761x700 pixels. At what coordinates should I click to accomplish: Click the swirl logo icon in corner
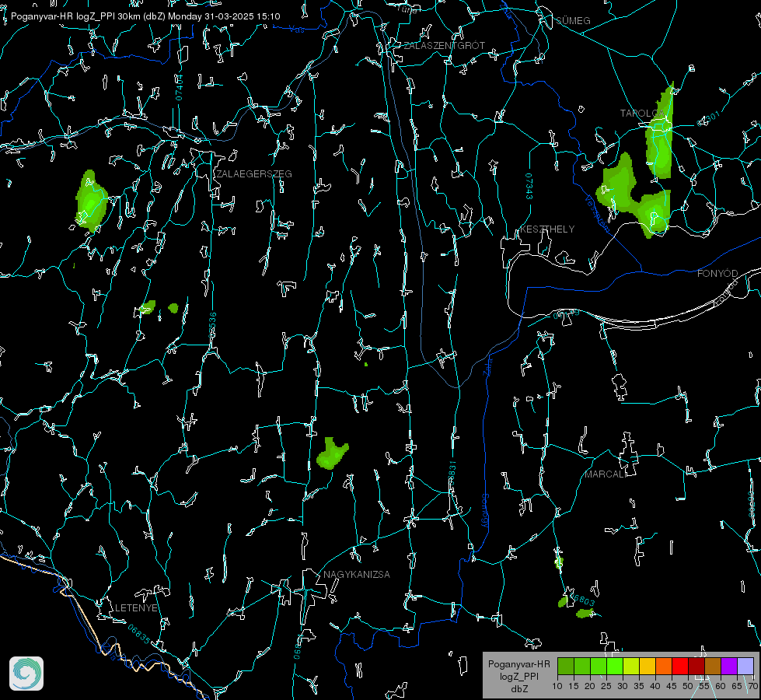pyautogui.click(x=26, y=674)
